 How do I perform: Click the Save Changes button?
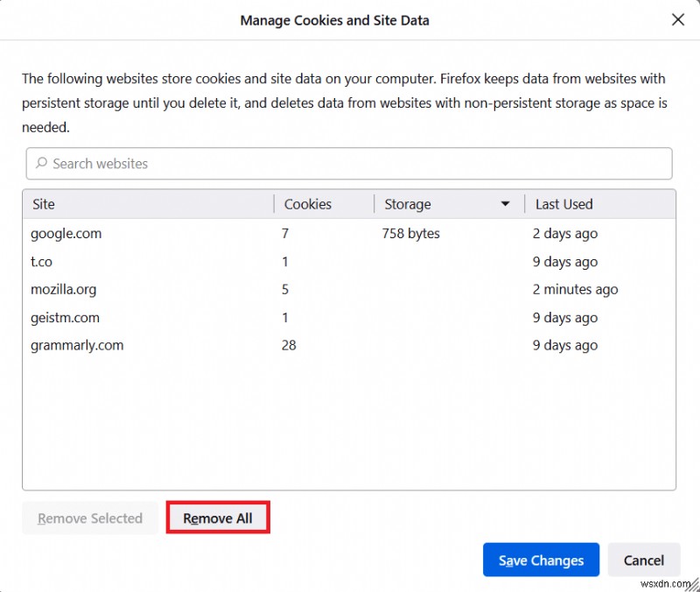tap(541, 560)
